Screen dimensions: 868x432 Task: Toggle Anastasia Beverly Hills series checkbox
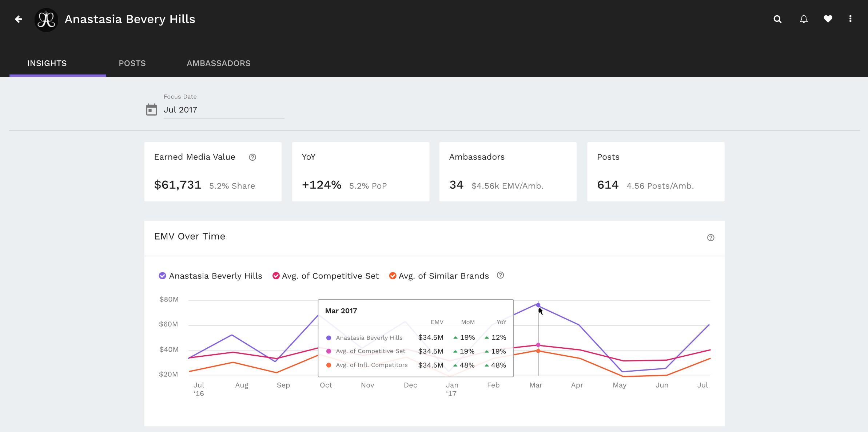click(163, 276)
